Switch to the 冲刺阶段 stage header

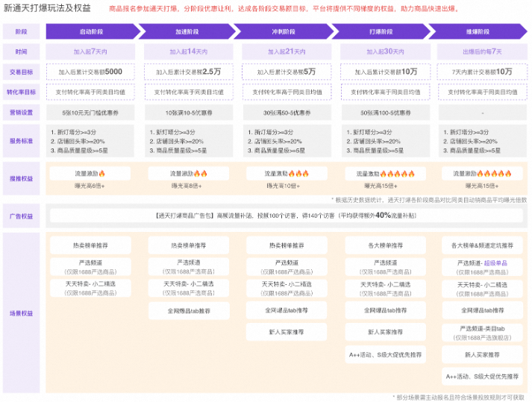pos(287,32)
